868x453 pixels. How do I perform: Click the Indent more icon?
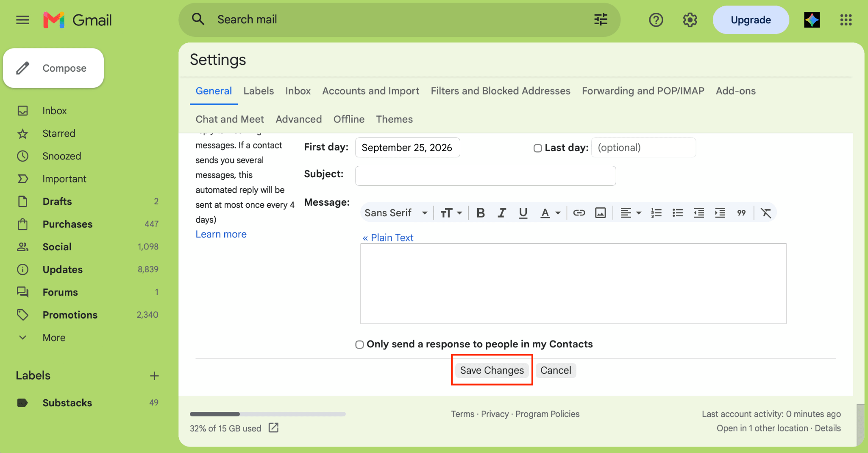click(720, 213)
